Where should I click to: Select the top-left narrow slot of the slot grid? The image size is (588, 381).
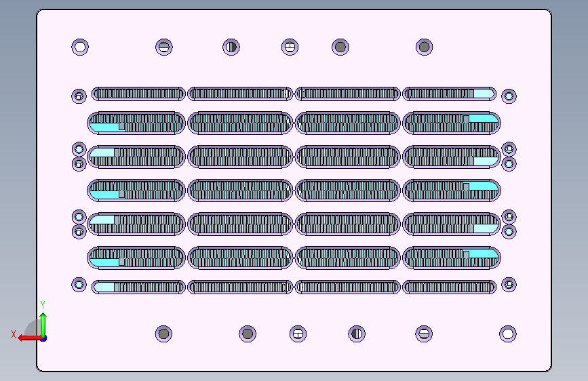click(x=138, y=94)
